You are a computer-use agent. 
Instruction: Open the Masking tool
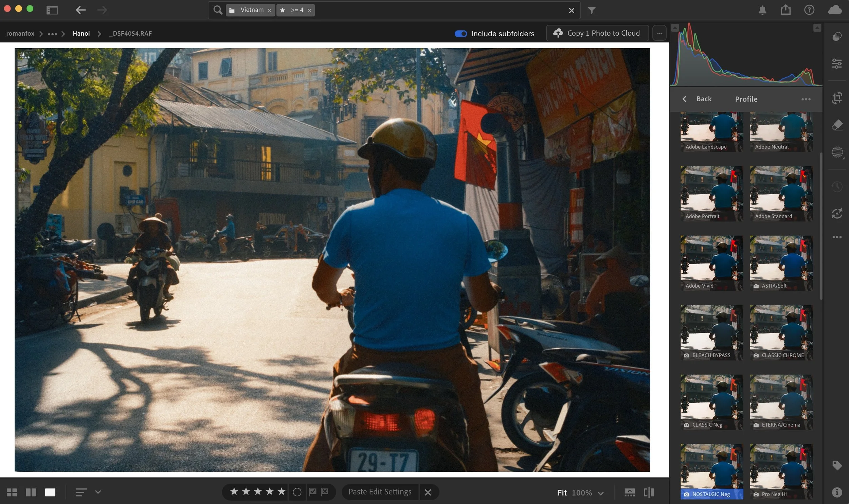837,152
